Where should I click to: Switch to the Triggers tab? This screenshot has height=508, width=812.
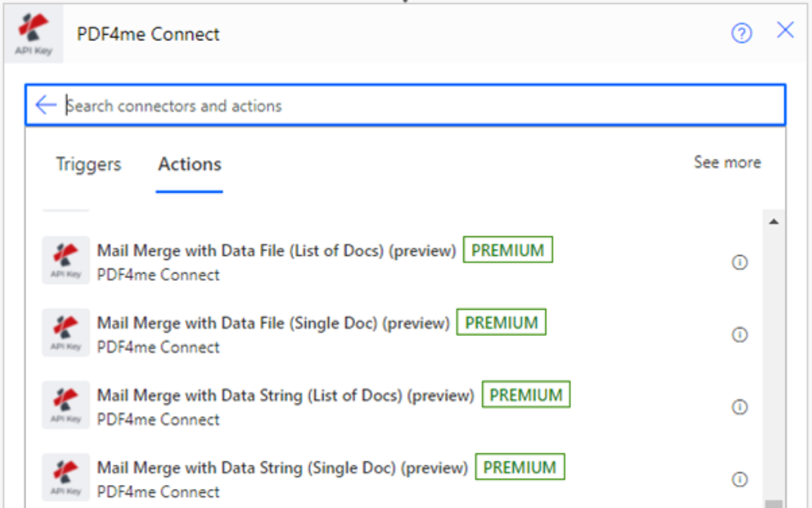click(88, 164)
